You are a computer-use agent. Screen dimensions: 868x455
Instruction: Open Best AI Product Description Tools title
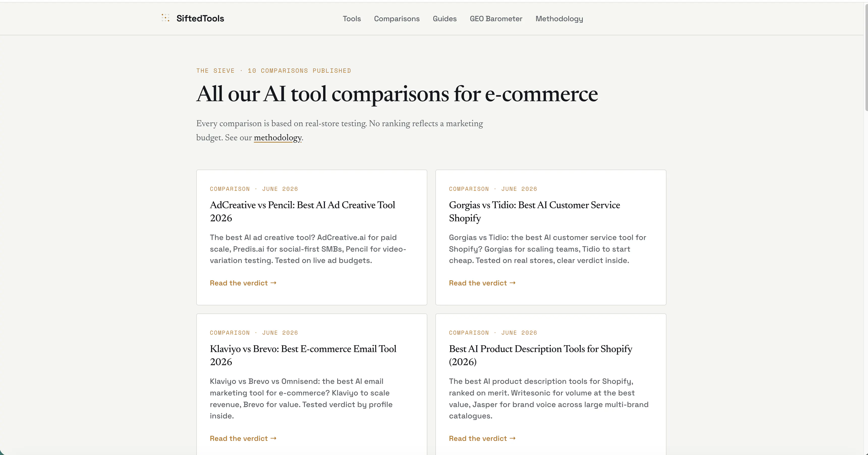coord(541,355)
